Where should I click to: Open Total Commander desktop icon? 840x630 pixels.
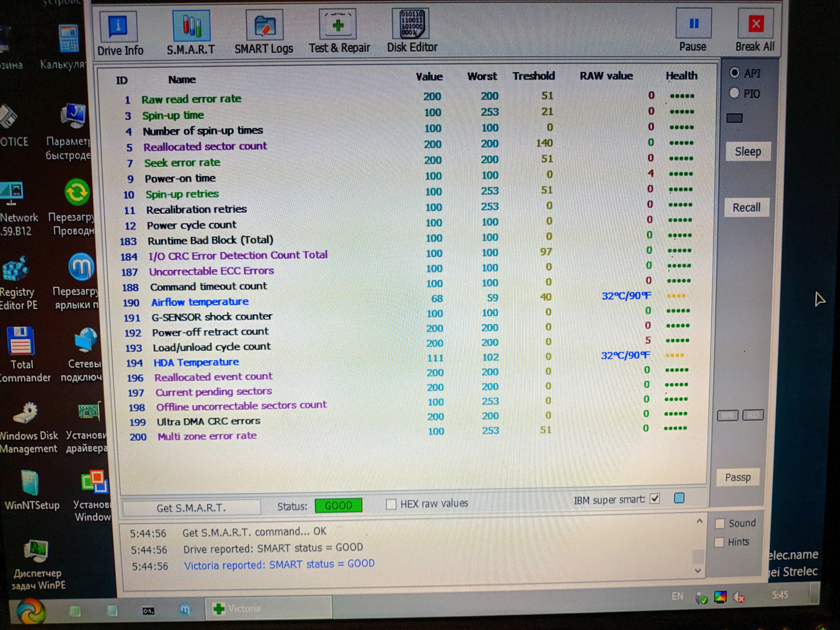[x=21, y=341]
